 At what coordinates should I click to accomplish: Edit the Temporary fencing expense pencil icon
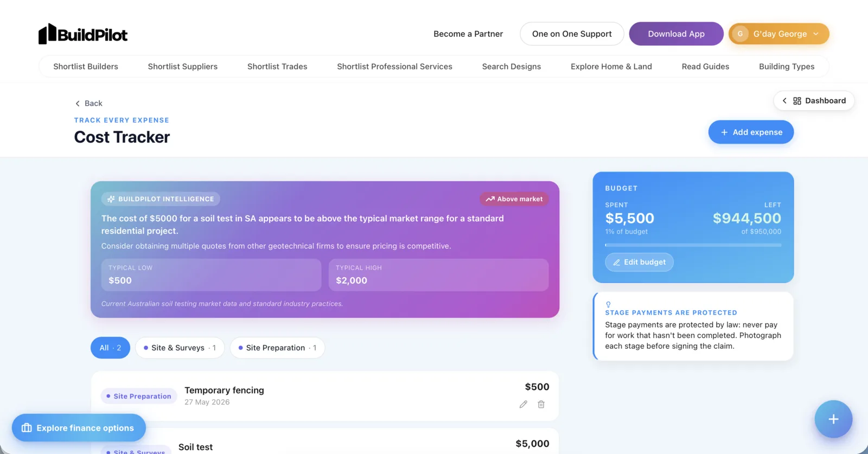click(523, 404)
